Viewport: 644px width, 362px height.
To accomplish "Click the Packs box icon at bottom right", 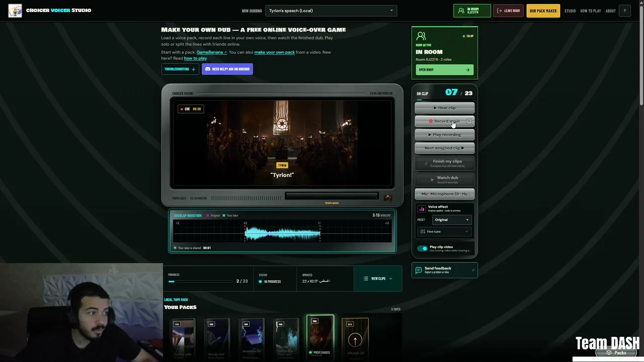I will (609, 352).
